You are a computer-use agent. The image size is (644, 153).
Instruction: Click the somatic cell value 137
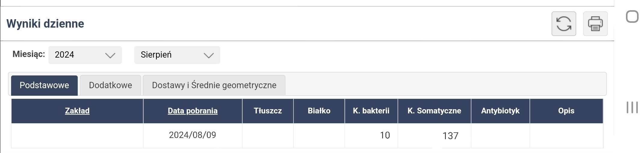[x=450, y=136]
